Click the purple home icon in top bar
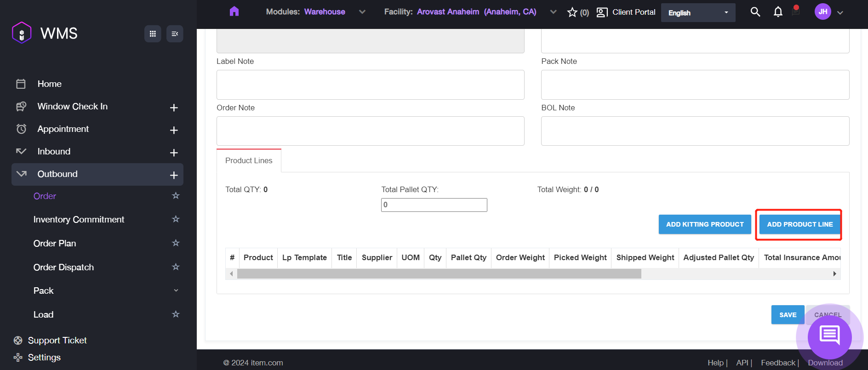Image resolution: width=868 pixels, height=370 pixels. tap(234, 11)
